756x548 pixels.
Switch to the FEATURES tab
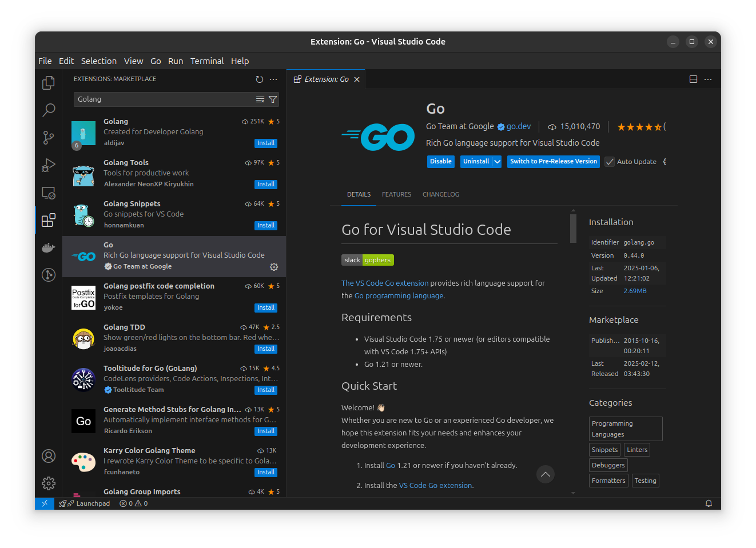(396, 194)
